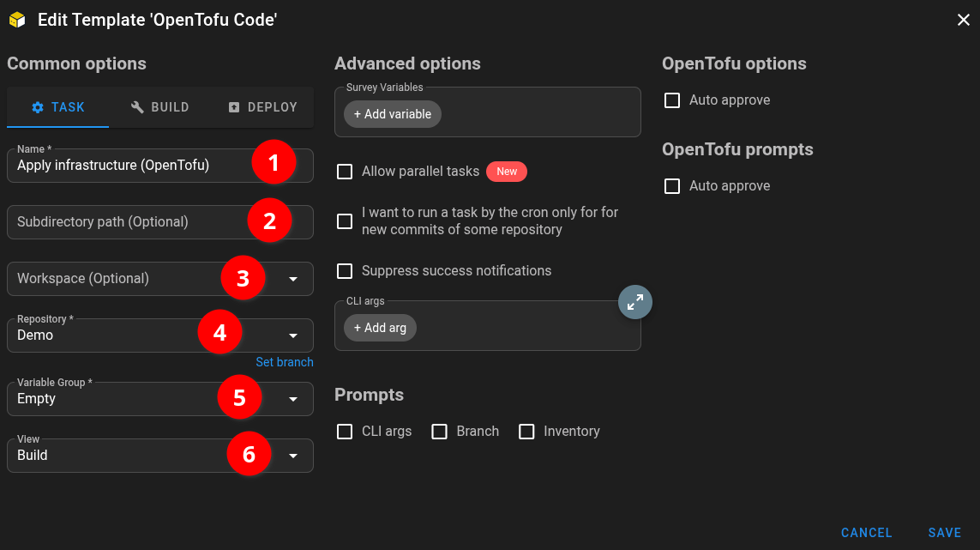Switch to the Build tab

pyautogui.click(x=160, y=107)
